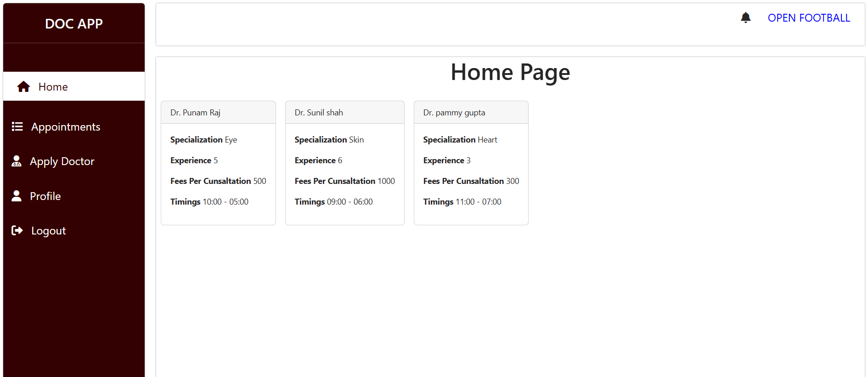Click 'Experience 5' in Punam Raj card
Screen dimensions: 868x377
[x=194, y=160]
